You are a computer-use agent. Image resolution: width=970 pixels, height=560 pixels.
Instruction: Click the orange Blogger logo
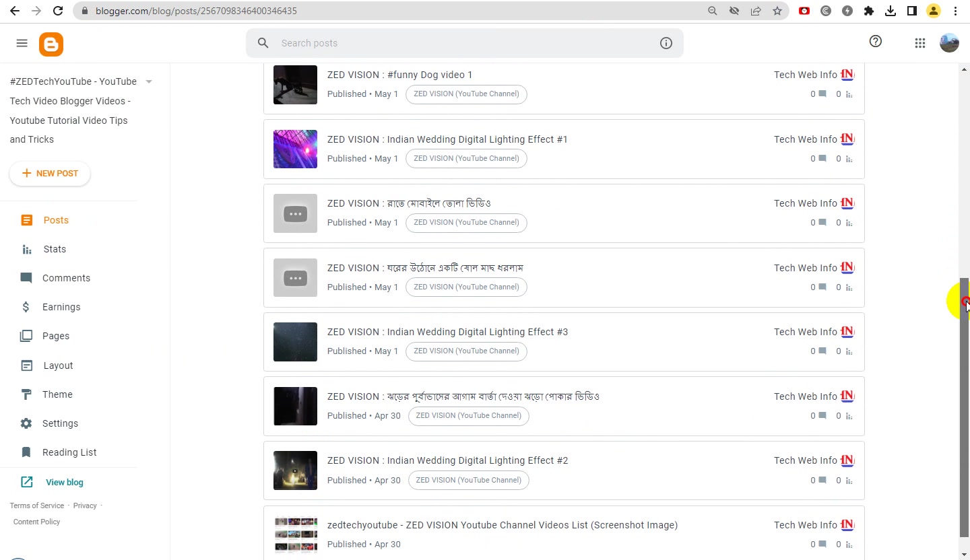(51, 44)
